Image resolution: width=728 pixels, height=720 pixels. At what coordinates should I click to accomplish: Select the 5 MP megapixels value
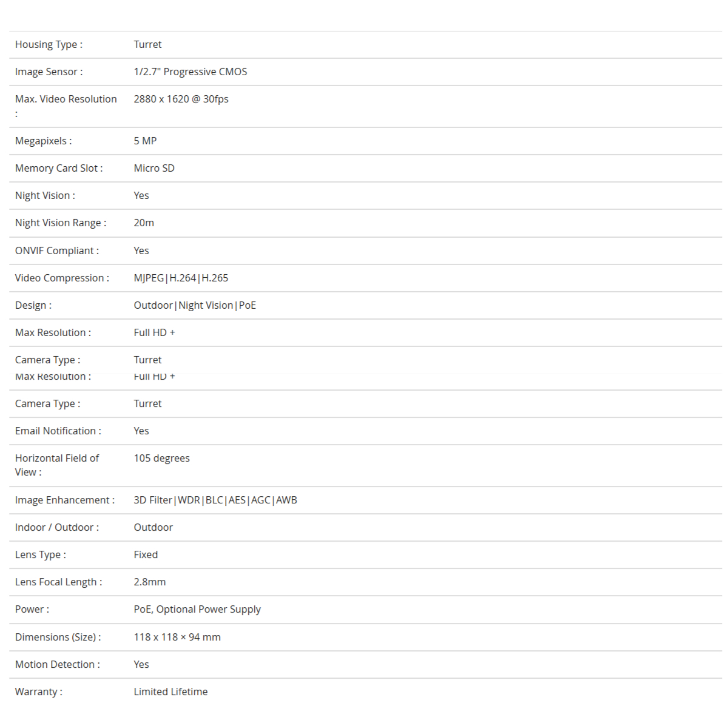tap(145, 141)
